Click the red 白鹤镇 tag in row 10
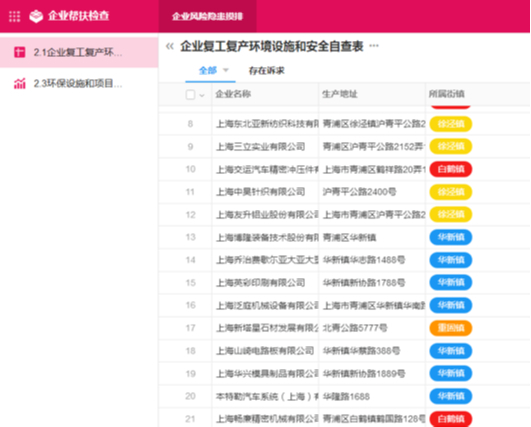This screenshot has width=531, height=427. tap(451, 169)
